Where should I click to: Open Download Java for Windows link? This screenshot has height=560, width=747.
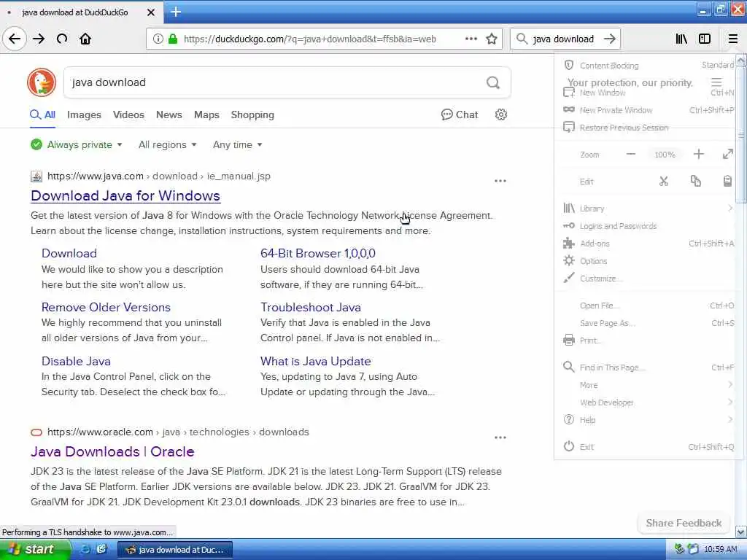[125, 195]
